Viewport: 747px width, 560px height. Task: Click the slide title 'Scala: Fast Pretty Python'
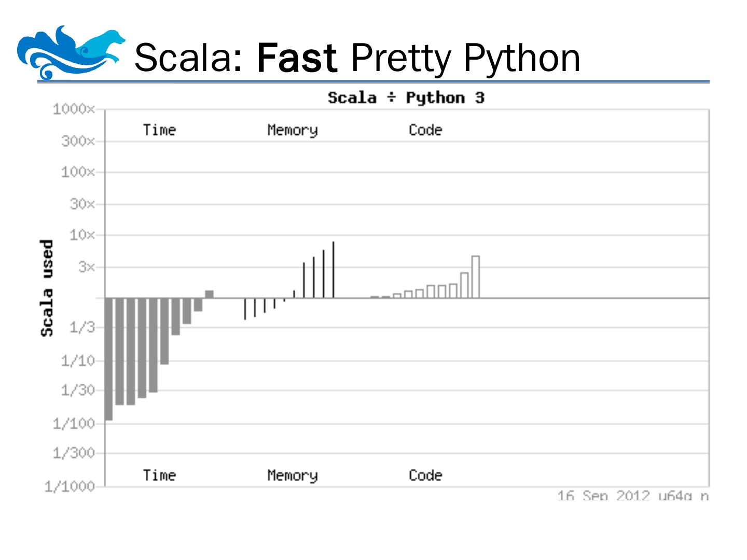coord(357,58)
